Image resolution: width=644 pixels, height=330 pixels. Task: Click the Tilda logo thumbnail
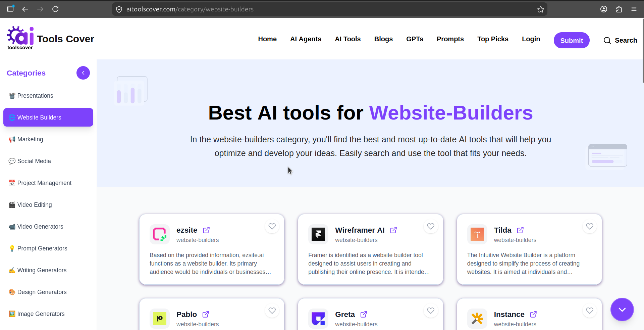(477, 234)
